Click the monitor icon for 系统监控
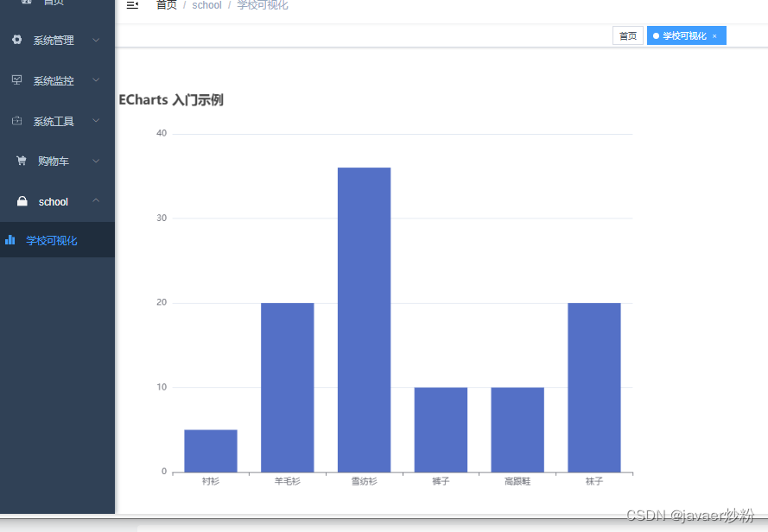Image resolution: width=768 pixels, height=532 pixels. pyautogui.click(x=16, y=80)
